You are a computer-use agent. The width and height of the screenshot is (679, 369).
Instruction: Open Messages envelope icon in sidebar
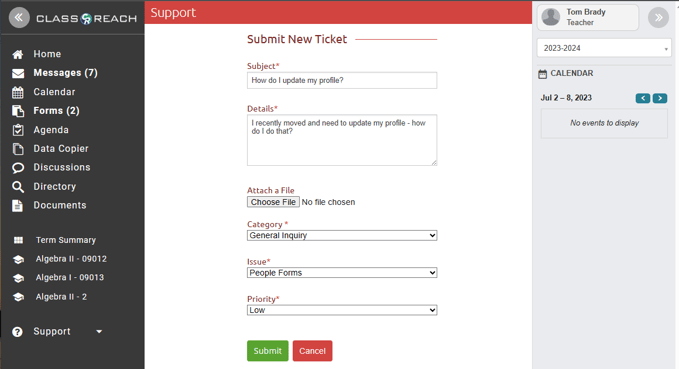coord(18,74)
